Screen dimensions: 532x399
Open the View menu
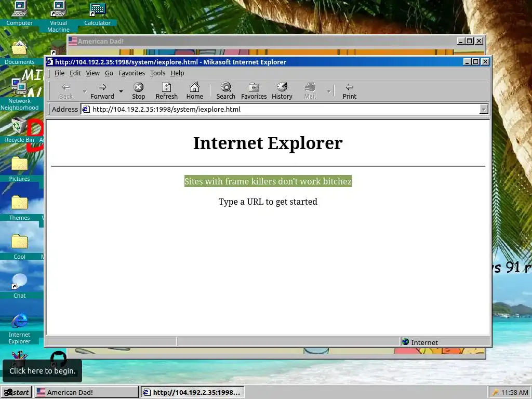pos(92,73)
